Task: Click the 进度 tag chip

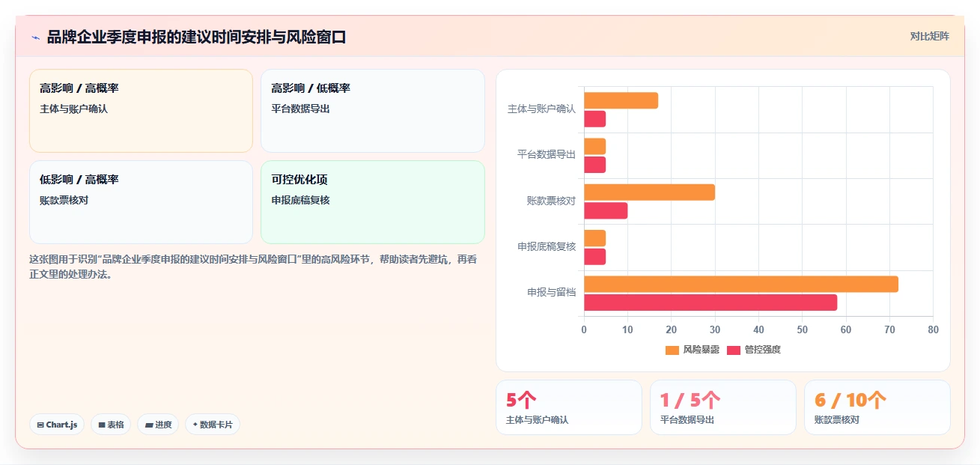Action: click(x=158, y=425)
